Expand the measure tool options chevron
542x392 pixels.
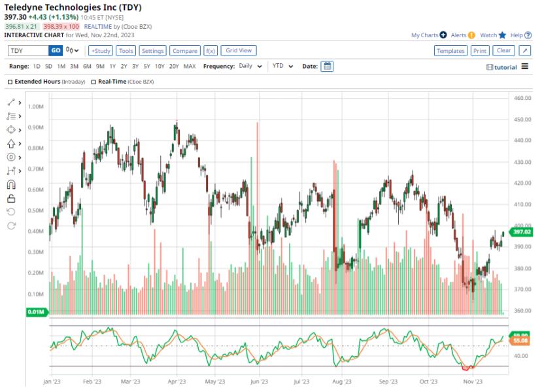(x=20, y=171)
